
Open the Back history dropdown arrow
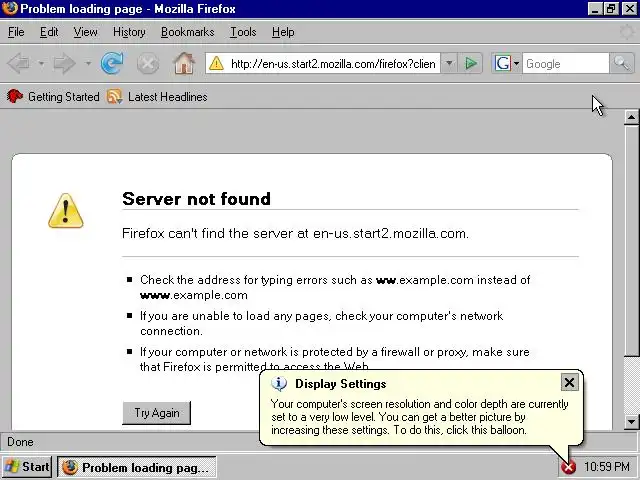[x=41, y=64]
